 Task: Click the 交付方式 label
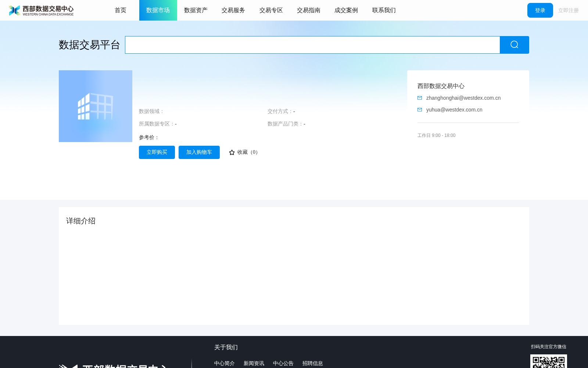pos(280,111)
